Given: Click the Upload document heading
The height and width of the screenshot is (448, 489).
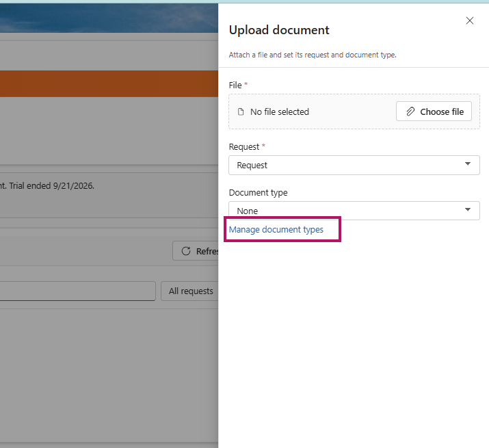Looking at the screenshot, I should 279,30.
